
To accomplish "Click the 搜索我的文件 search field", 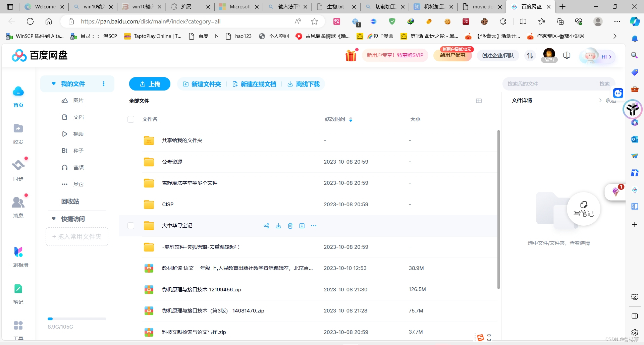I will click(x=550, y=84).
